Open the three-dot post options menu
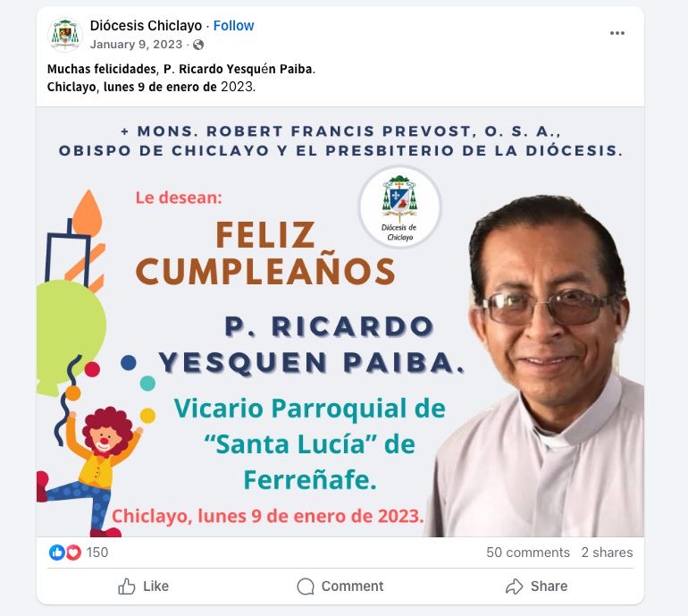 pyautogui.click(x=617, y=33)
